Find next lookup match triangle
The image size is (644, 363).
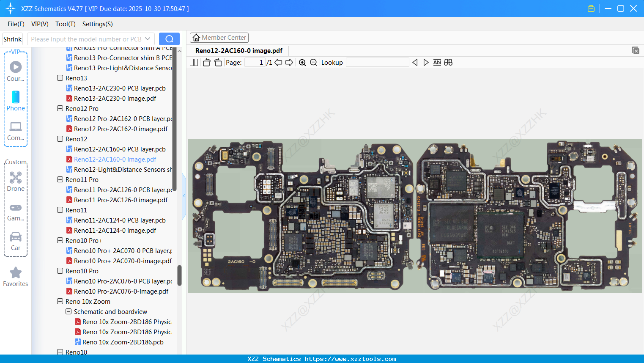click(426, 63)
